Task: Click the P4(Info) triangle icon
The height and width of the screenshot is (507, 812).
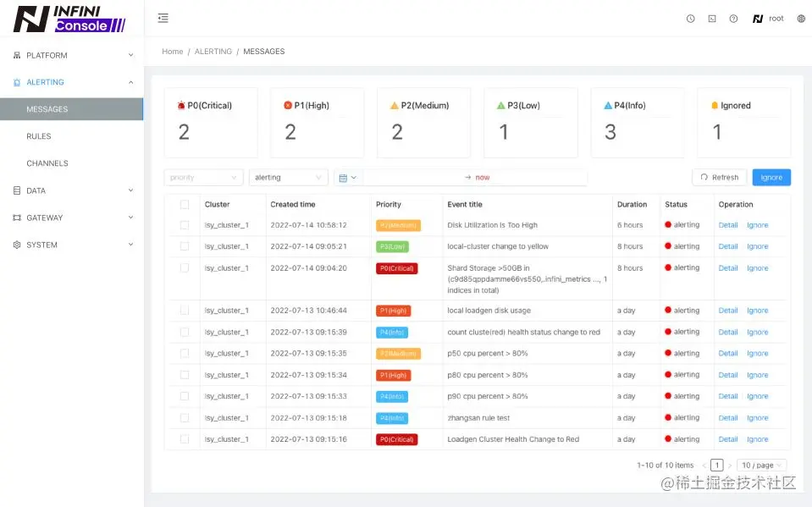Action: click(608, 105)
